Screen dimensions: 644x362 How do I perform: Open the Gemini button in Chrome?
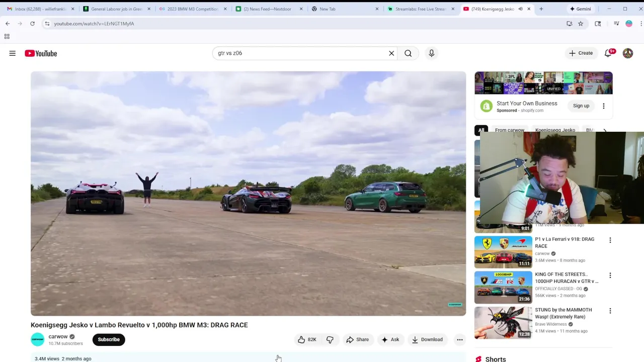pyautogui.click(x=580, y=9)
